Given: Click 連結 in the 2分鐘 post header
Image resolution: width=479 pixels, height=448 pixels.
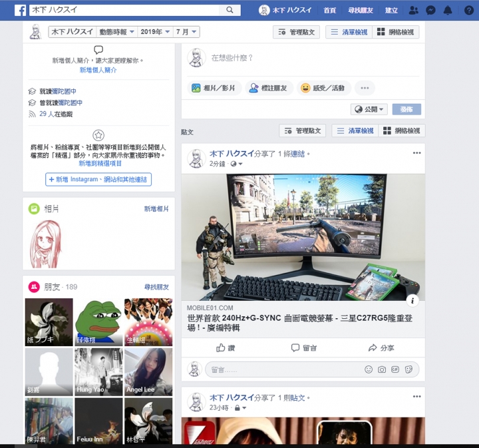Looking at the screenshot, I should (298, 154).
